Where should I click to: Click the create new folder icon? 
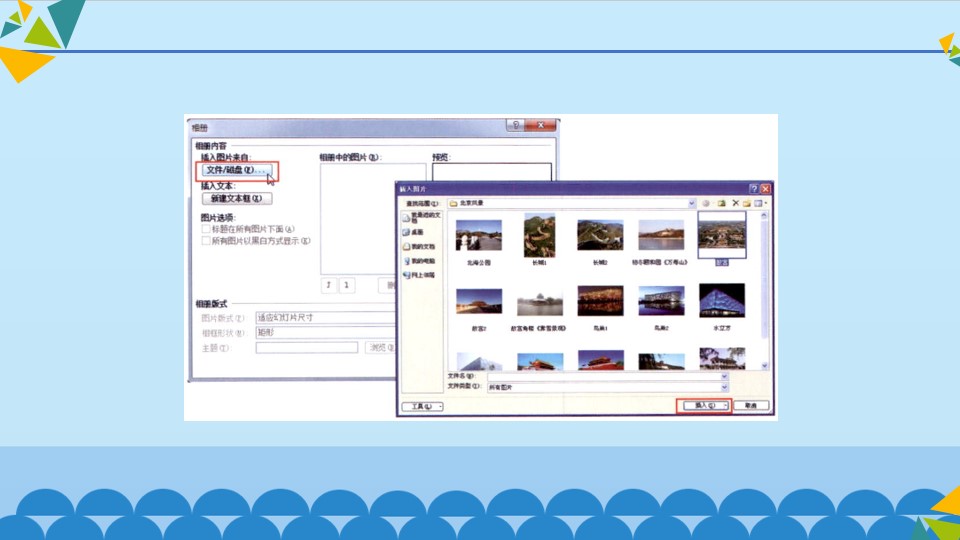(x=747, y=203)
